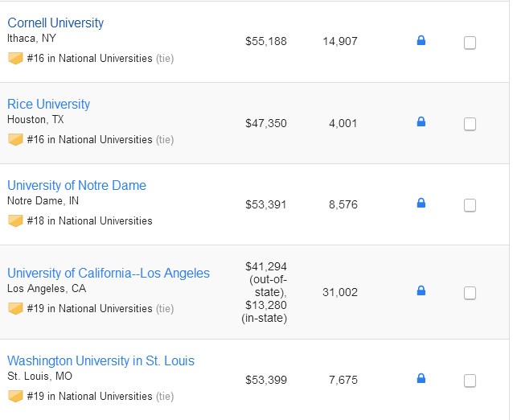Image resolution: width=513 pixels, height=420 pixels.
Task: Click Rice University's gold ranking badge icon
Action: [x=15, y=139]
